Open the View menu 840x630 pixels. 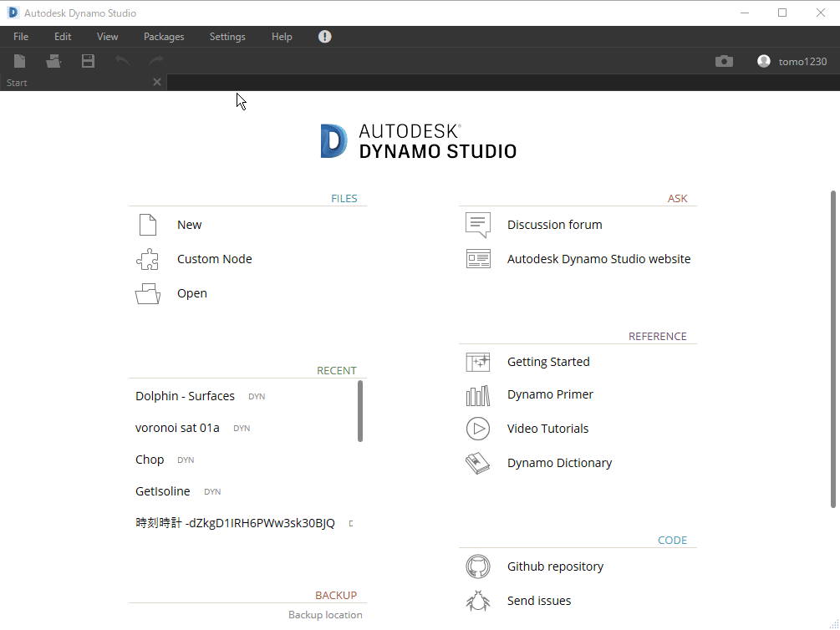point(107,37)
